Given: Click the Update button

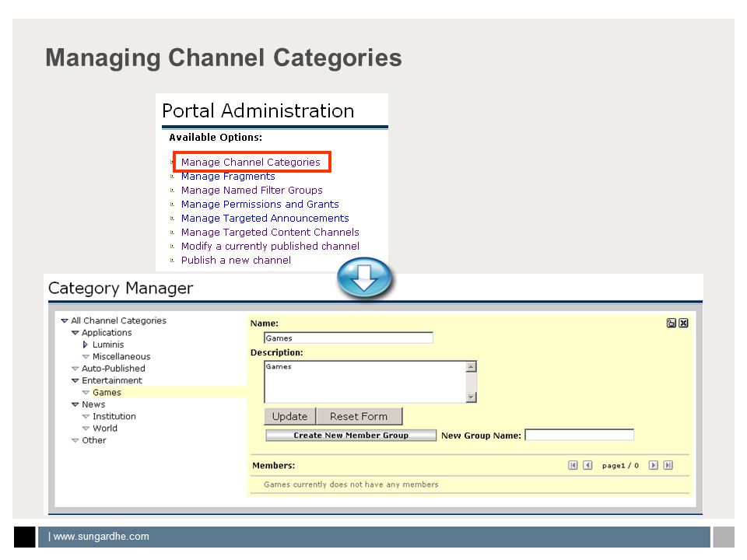Looking at the screenshot, I should pyautogui.click(x=289, y=416).
